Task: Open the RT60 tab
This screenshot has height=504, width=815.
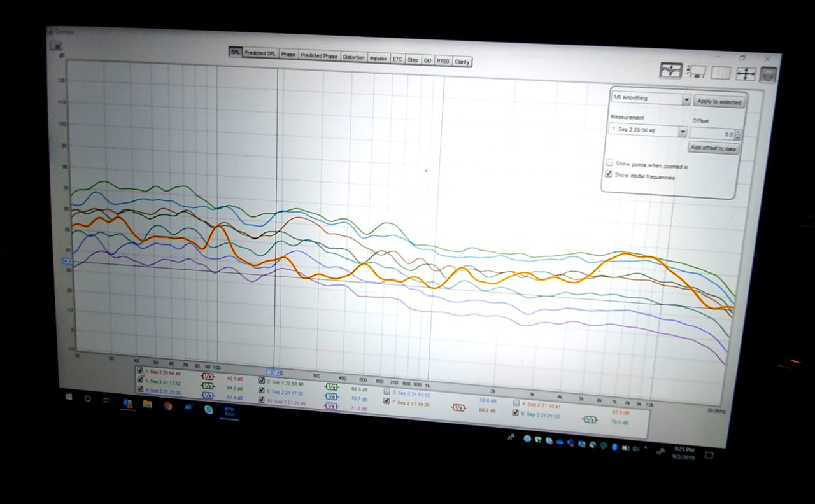Action: click(x=443, y=61)
